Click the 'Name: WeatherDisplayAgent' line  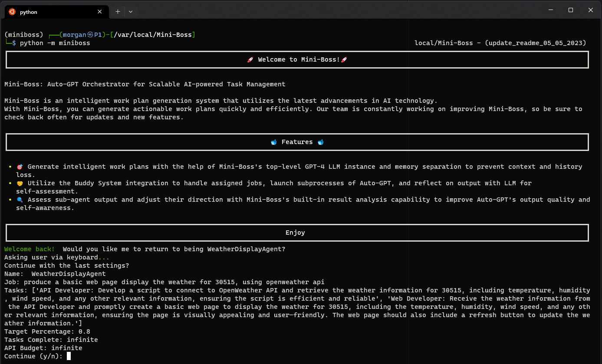point(55,274)
